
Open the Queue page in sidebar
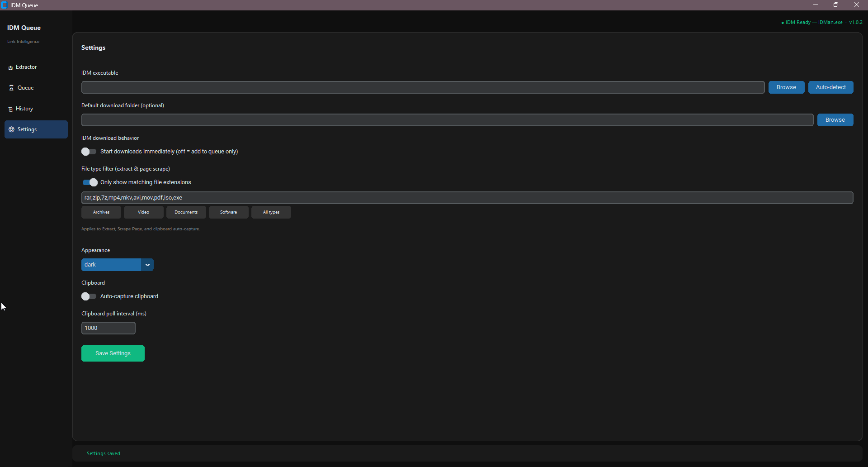36,88
